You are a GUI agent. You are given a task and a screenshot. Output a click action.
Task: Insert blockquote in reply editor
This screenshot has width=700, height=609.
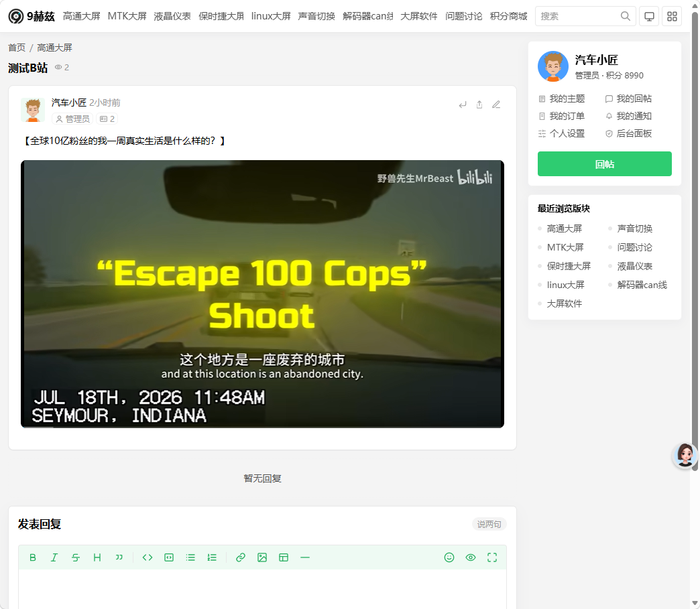point(119,557)
